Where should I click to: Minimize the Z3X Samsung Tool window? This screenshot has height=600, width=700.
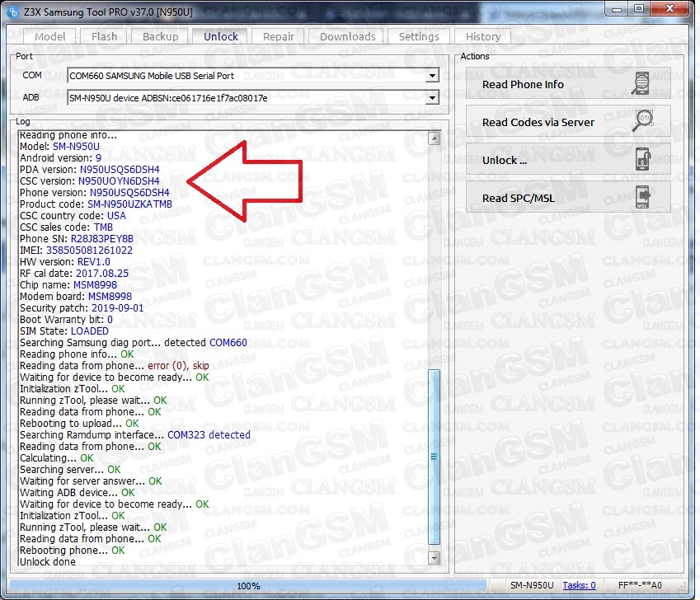point(617,9)
